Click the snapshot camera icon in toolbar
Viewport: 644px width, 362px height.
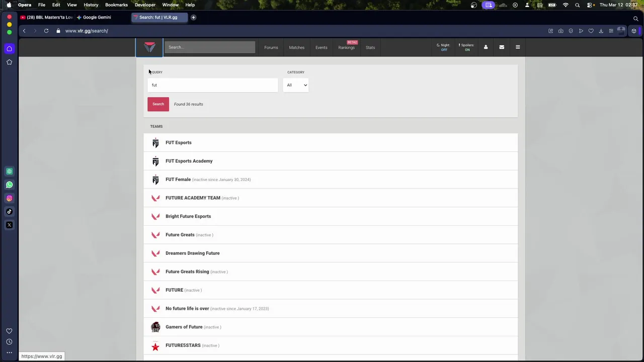click(560, 31)
